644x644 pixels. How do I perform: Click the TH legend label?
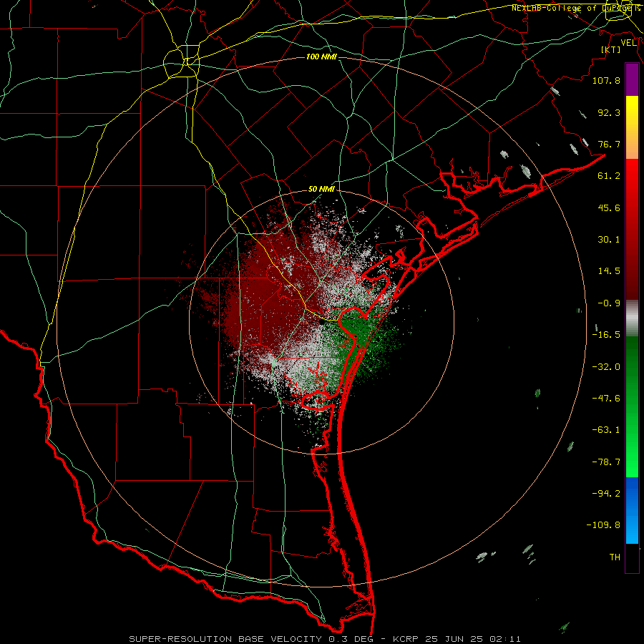click(615, 557)
